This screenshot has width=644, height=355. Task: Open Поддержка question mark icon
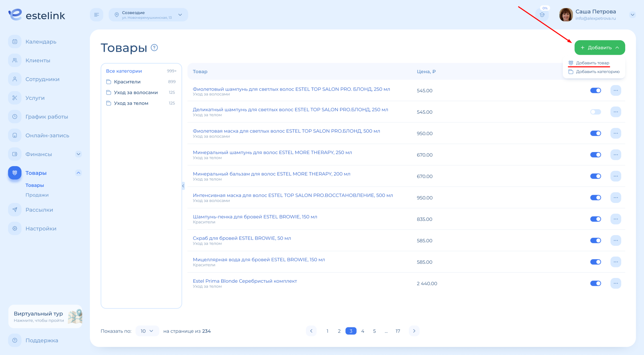pos(15,340)
